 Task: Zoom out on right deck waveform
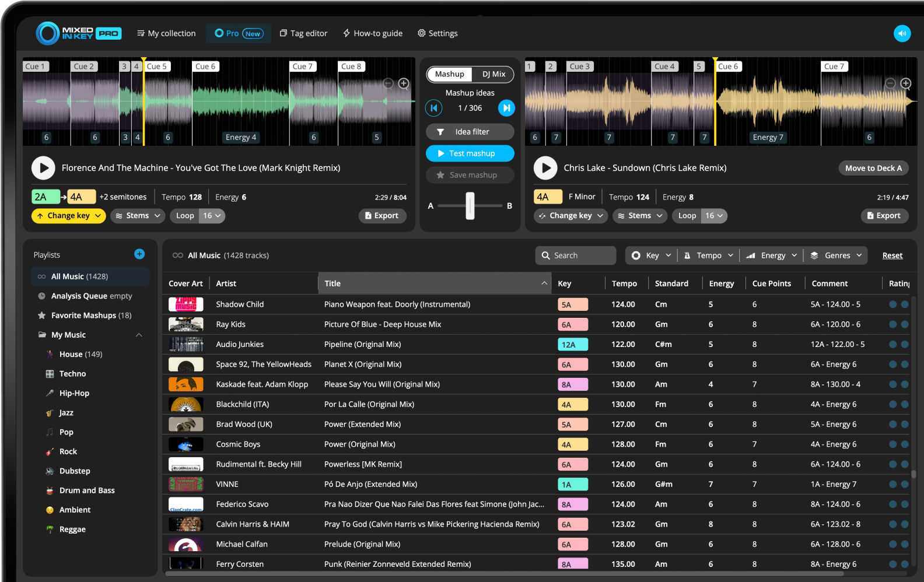pyautogui.click(x=890, y=84)
